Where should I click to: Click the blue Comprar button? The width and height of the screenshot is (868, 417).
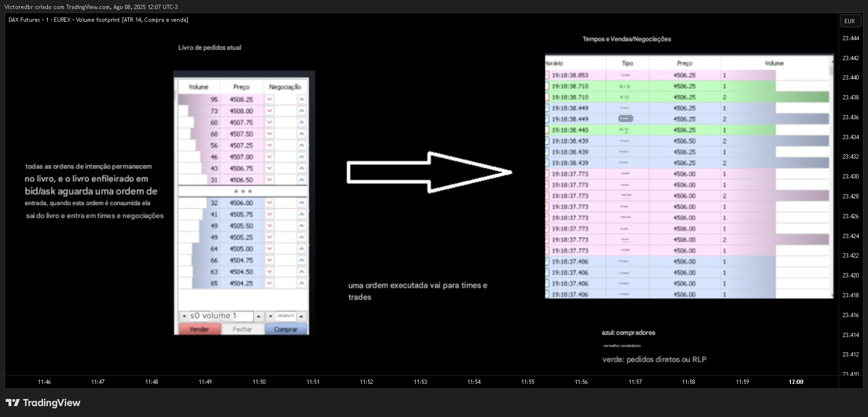[286, 329]
